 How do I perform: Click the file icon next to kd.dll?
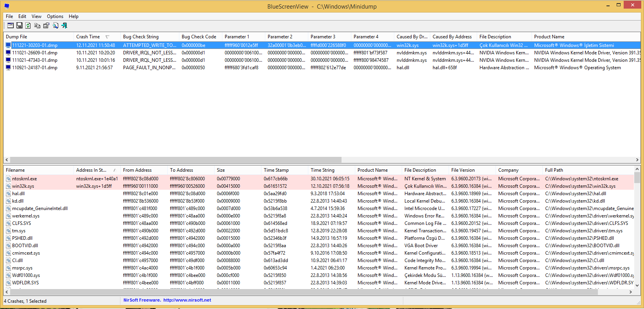pyautogui.click(x=8, y=201)
